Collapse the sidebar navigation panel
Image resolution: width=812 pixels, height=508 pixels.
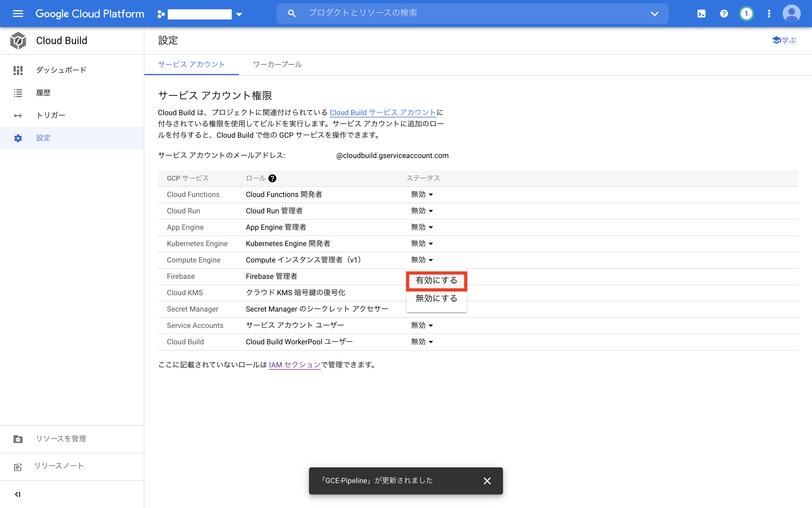tap(18, 494)
